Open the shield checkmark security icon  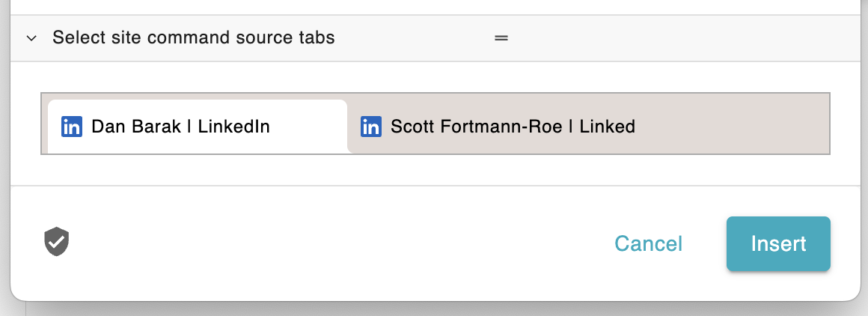(x=57, y=243)
